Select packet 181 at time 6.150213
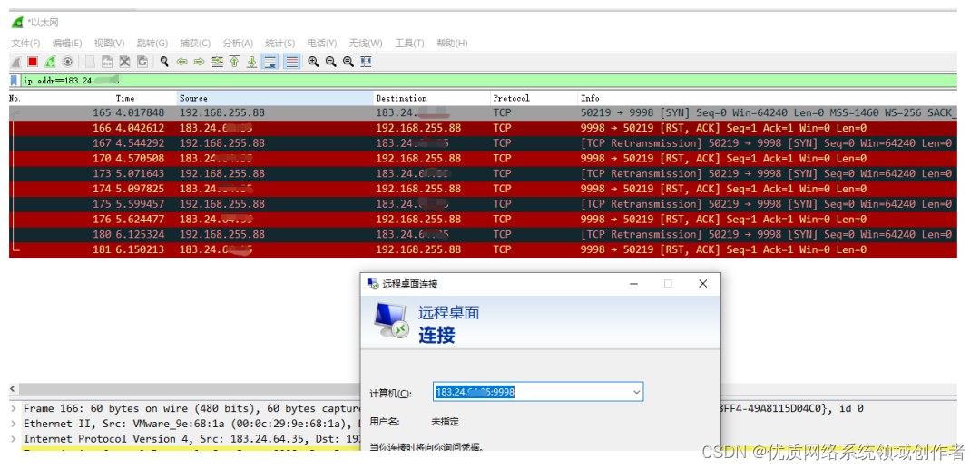980x469 pixels. point(483,249)
